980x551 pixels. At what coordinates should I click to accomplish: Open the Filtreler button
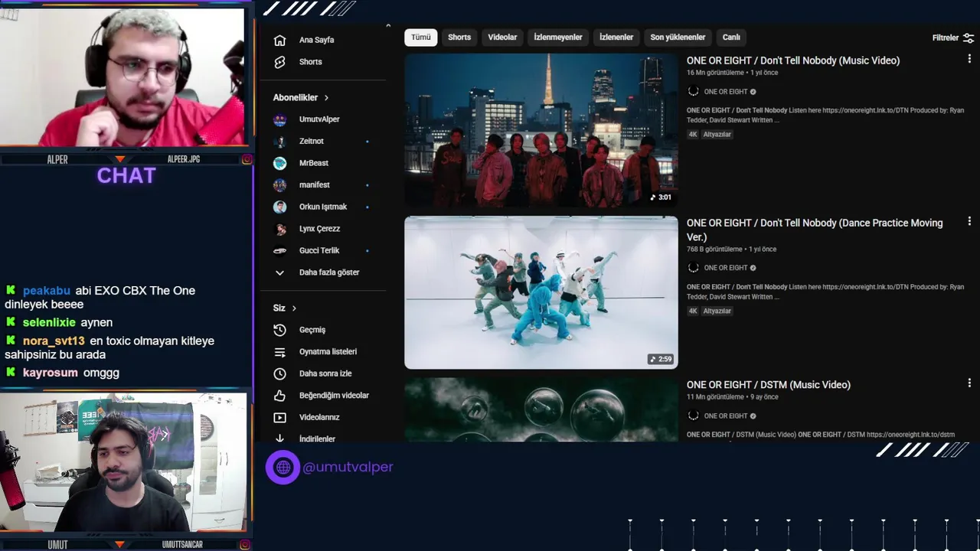952,37
